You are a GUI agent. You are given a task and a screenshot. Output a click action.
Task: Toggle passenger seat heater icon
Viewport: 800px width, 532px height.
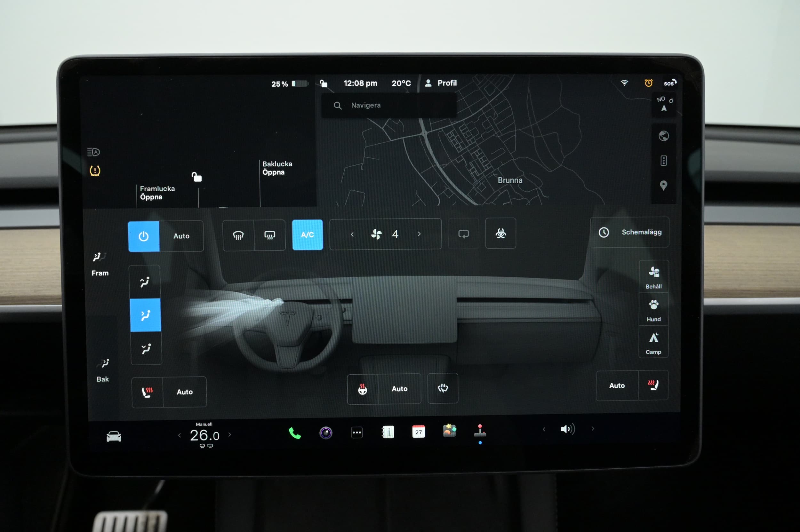tap(653, 385)
